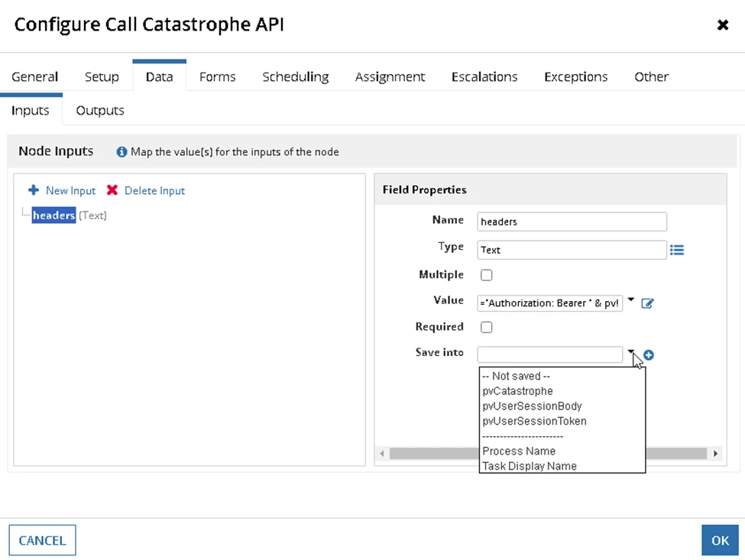
Task: Click the red X Delete Input icon
Action: pyautogui.click(x=112, y=190)
